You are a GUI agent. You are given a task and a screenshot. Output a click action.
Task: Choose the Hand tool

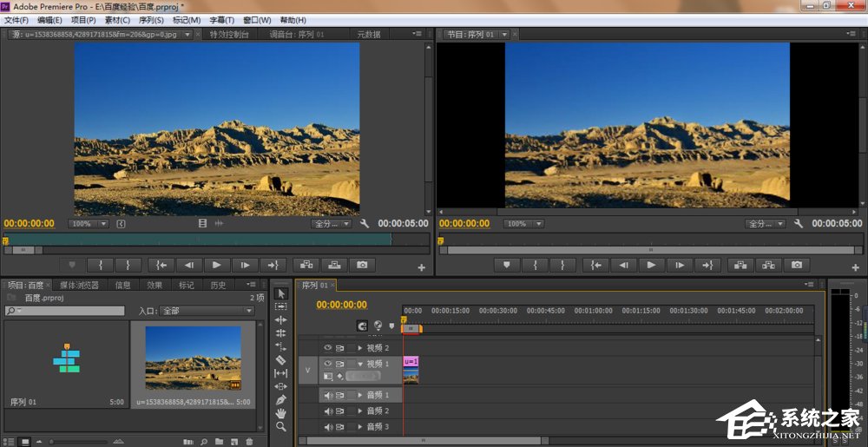pyautogui.click(x=280, y=413)
